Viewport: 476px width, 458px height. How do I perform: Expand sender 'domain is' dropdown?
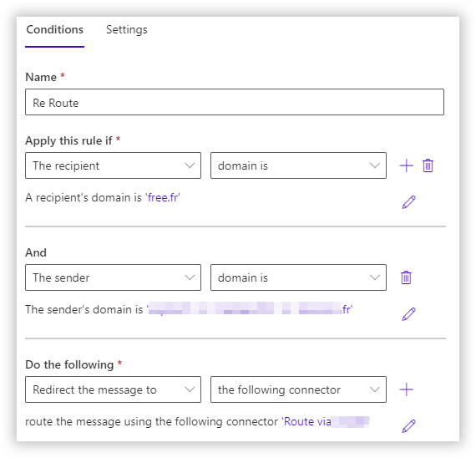pos(298,277)
